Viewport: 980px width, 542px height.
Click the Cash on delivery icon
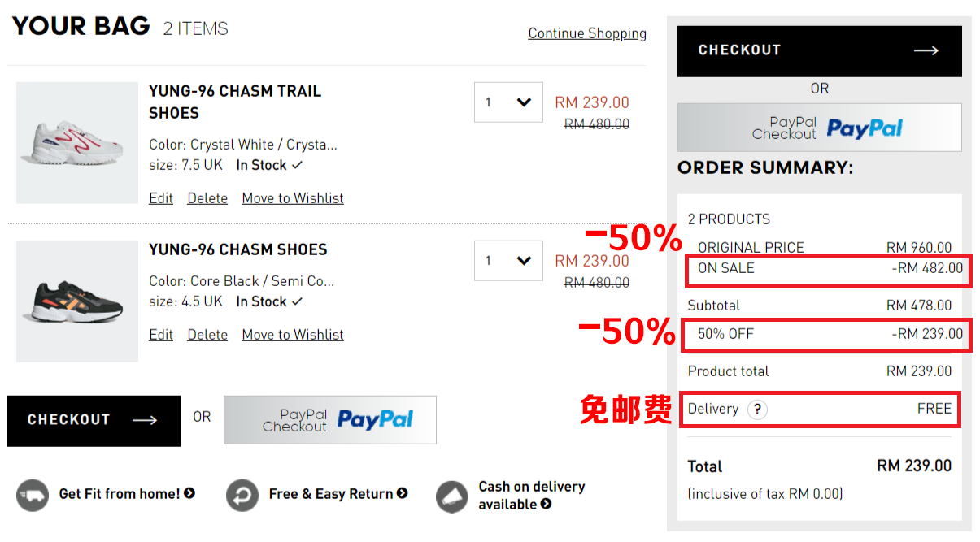(x=452, y=496)
